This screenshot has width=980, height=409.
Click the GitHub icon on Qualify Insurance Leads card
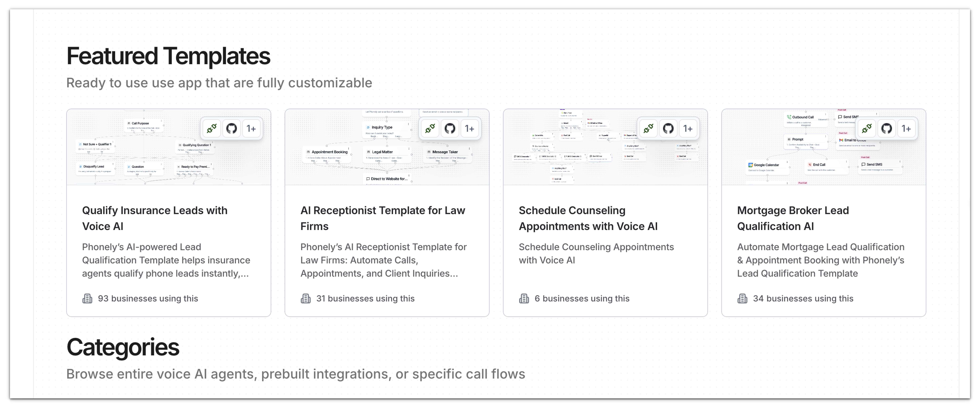click(x=232, y=129)
